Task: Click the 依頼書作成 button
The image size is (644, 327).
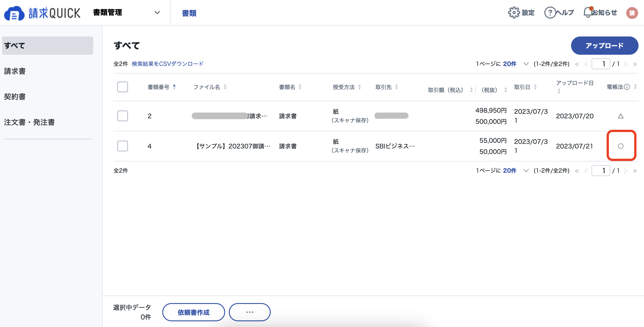Action: tap(193, 312)
